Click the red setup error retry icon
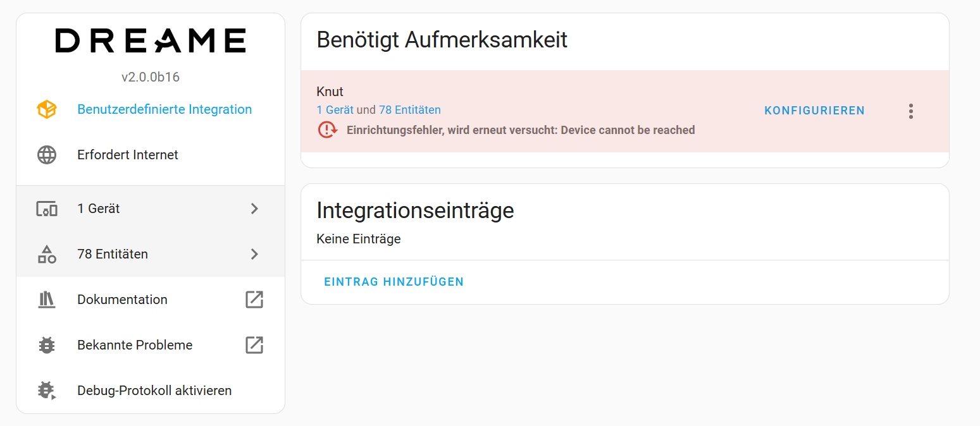The image size is (980, 426). 327,130
